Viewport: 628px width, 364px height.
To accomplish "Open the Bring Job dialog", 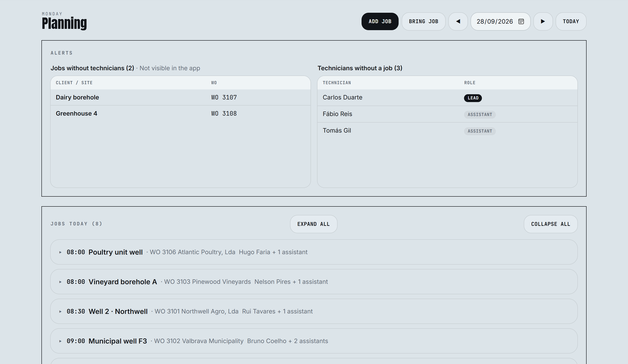I will tap(424, 22).
